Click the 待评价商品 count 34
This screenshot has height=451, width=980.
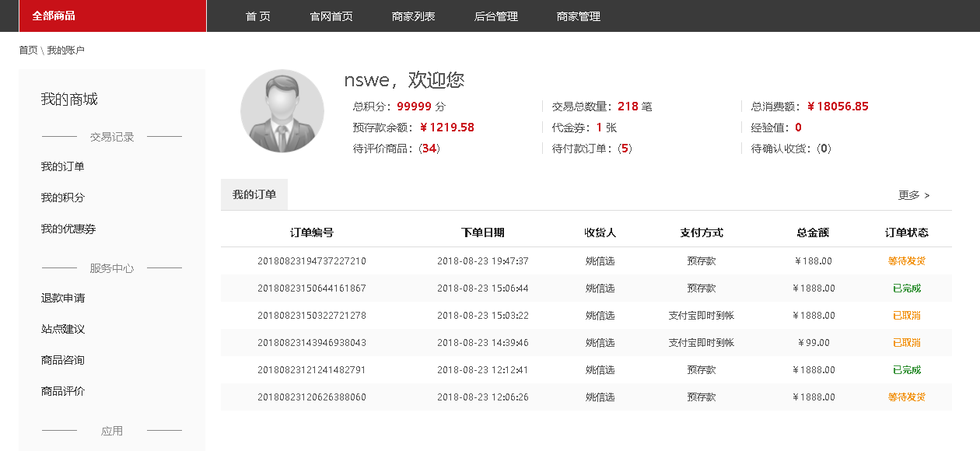(x=429, y=149)
